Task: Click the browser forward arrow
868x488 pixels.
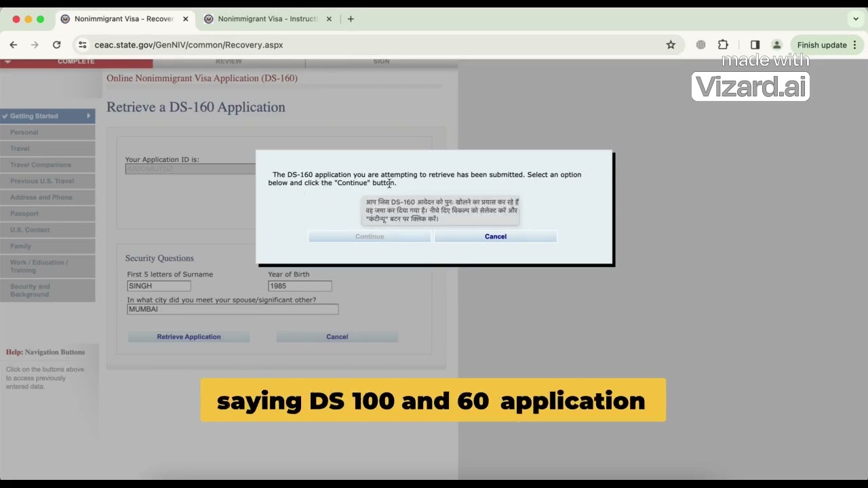Action: [x=35, y=45]
